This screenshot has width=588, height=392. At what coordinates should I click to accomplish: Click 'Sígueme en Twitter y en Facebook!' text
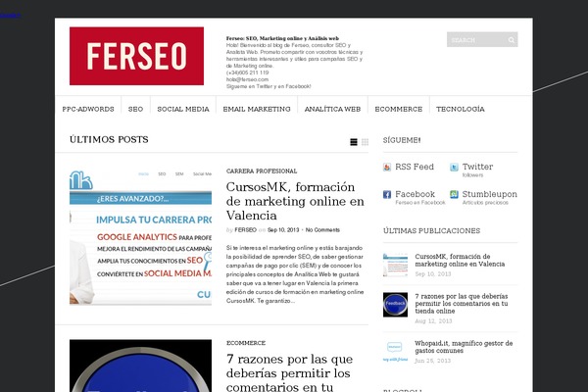269,86
